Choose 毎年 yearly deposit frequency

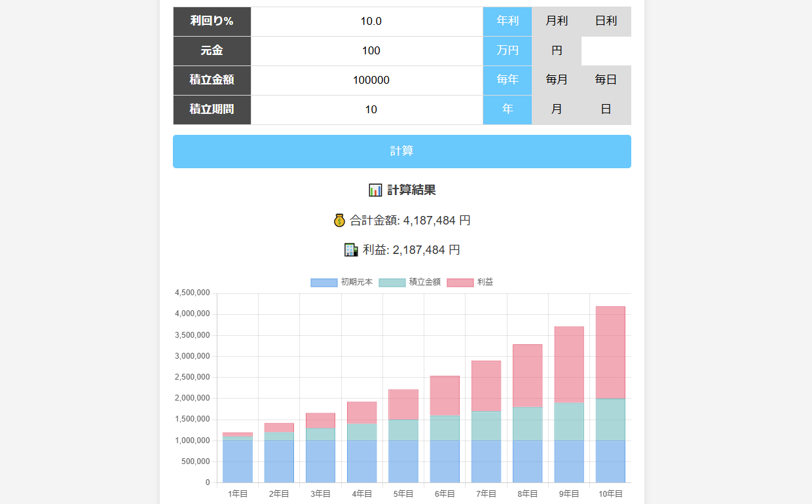pyautogui.click(x=507, y=80)
